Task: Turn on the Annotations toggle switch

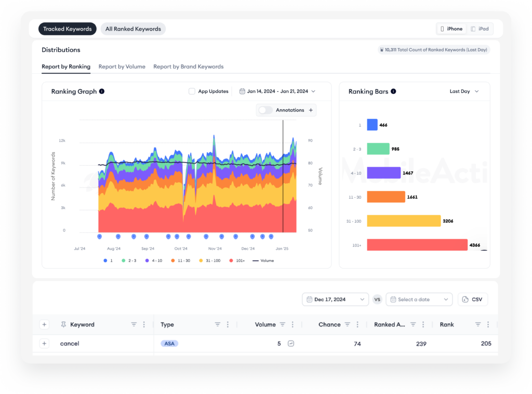Action: tap(265, 110)
